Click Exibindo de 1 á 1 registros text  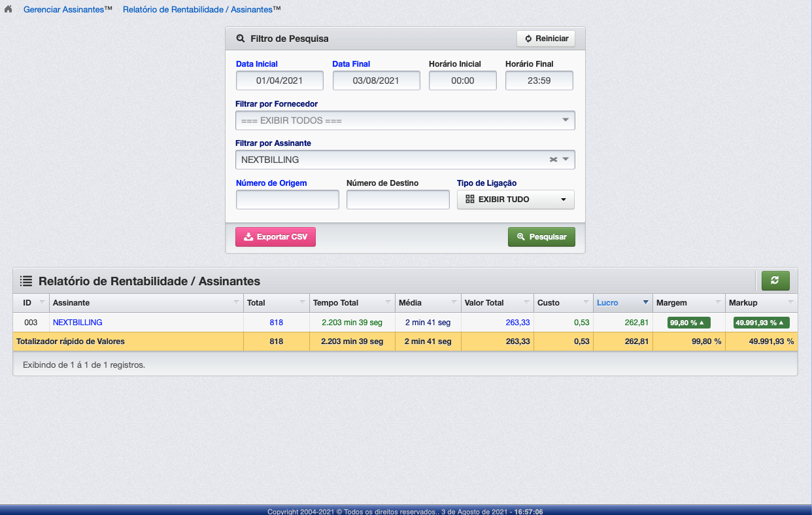84,364
